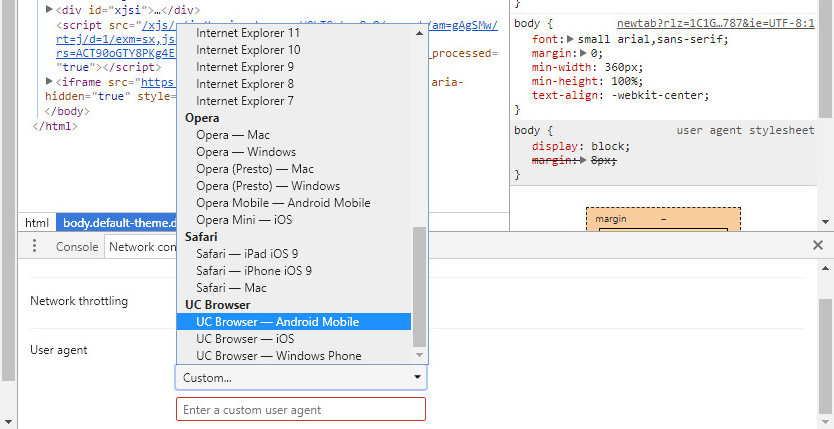Pick UC Browser — Windows Phone
Image resolution: width=834 pixels, height=429 pixels.
(x=294, y=356)
